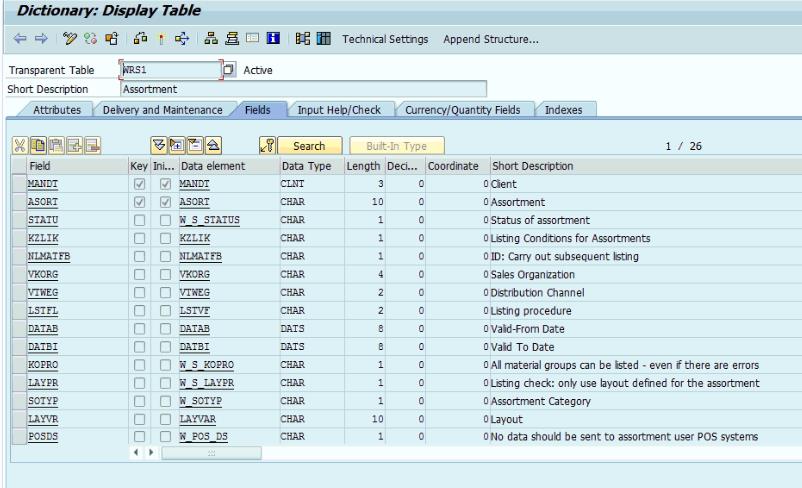Click the Cut scissors icon
Image resolution: width=802 pixels, height=488 pixels.
coord(19,146)
